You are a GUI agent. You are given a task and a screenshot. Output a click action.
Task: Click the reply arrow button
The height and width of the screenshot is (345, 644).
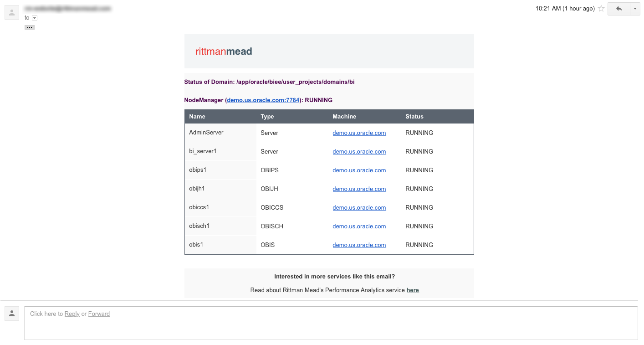(618, 9)
